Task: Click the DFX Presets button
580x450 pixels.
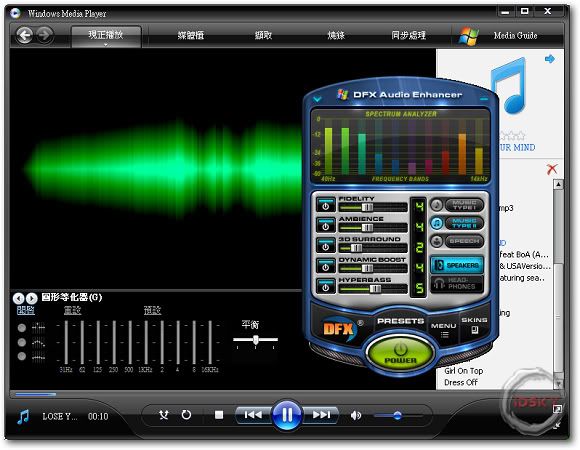Action: point(401,321)
